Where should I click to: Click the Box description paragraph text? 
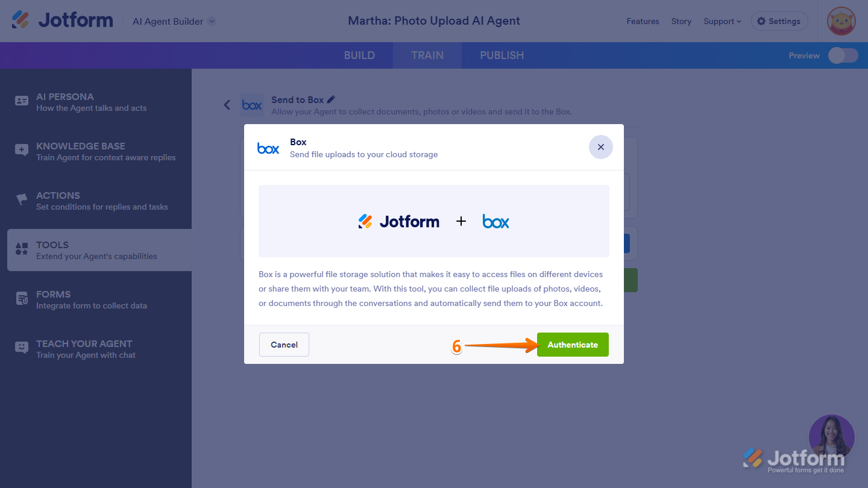tap(431, 289)
